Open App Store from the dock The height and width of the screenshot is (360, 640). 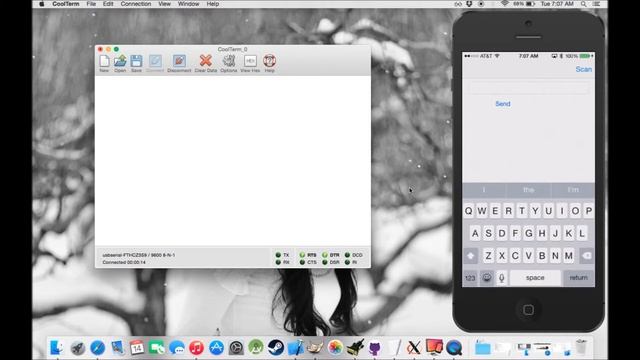click(216, 348)
